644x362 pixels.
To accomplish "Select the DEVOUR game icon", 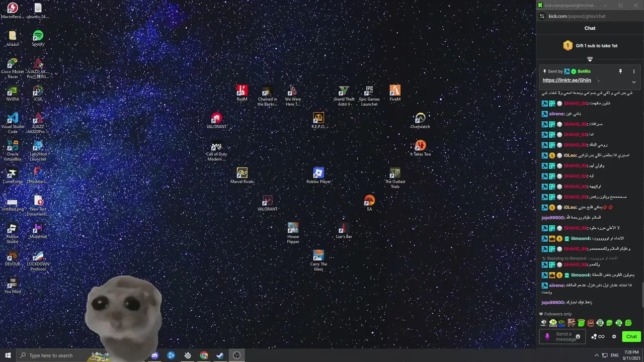I will coord(13,258).
